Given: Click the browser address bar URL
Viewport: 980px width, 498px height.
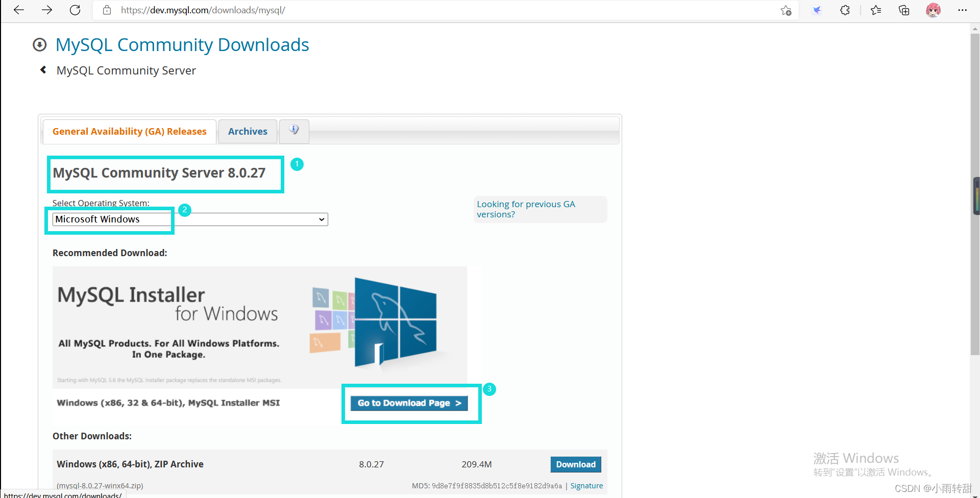Looking at the screenshot, I should (x=203, y=10).
